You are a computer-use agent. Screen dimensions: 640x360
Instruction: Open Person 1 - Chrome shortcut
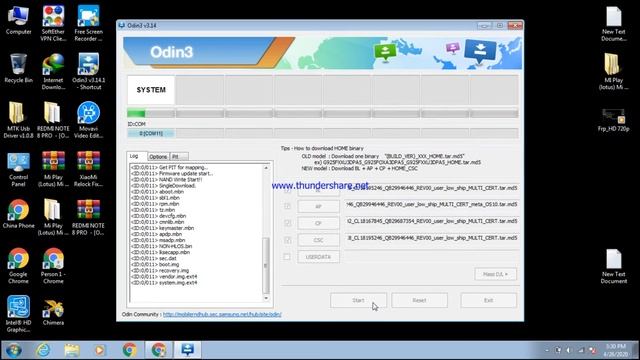[x=53, y=266]
